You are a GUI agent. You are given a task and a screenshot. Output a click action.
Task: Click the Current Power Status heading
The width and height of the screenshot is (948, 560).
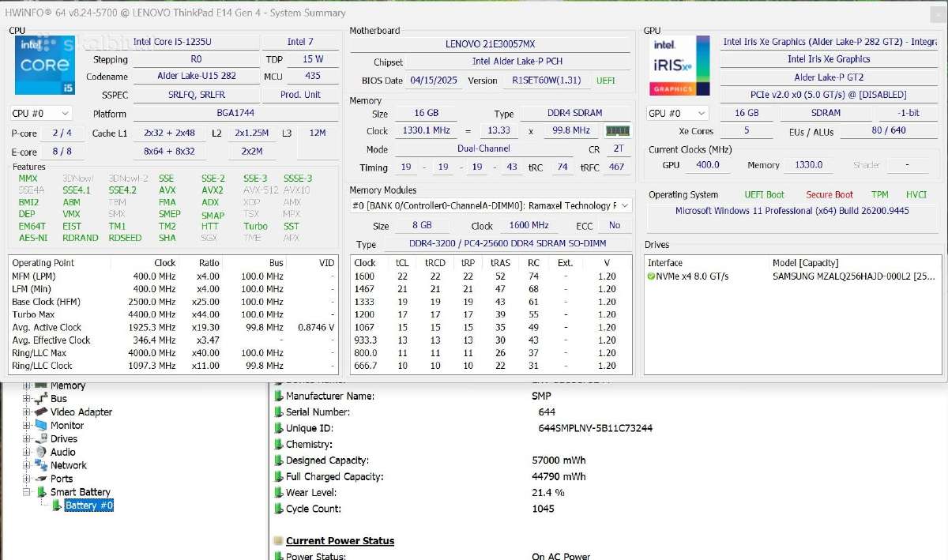[x=340, y=541]
